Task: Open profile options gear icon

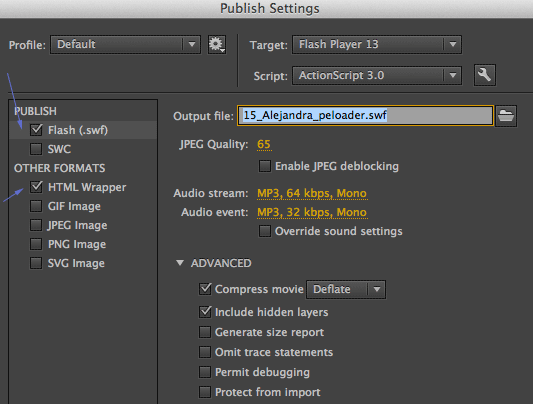Action: click(x=217, y=45)
